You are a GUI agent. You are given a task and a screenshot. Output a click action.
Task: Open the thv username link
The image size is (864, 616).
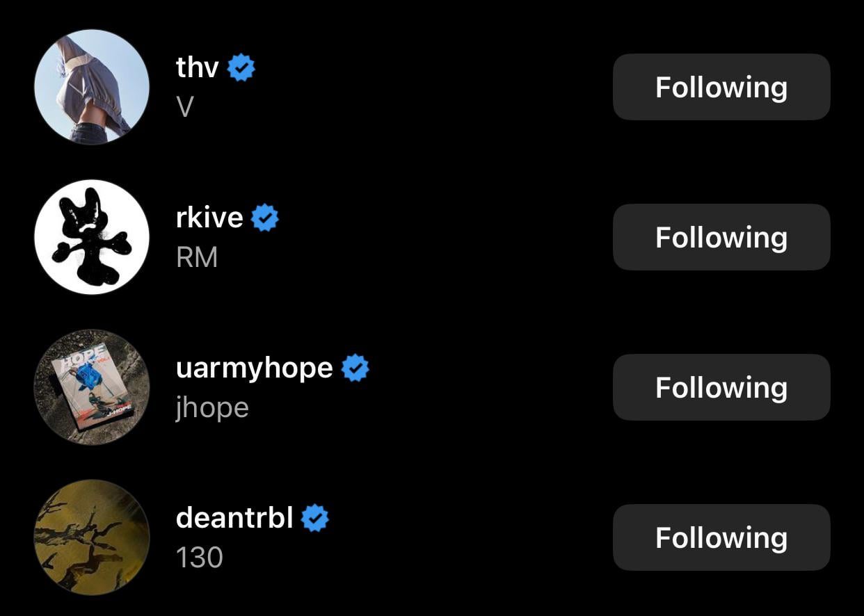click(198, 68)
